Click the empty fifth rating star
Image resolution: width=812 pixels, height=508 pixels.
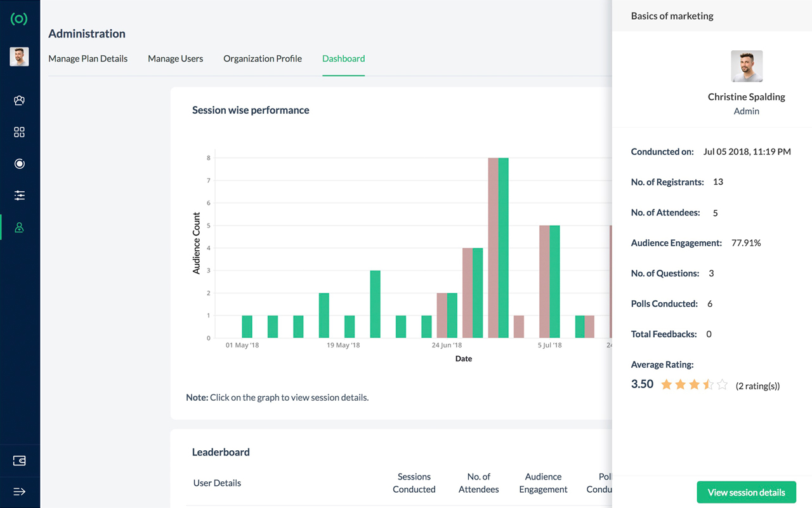[x=722, y=384]
